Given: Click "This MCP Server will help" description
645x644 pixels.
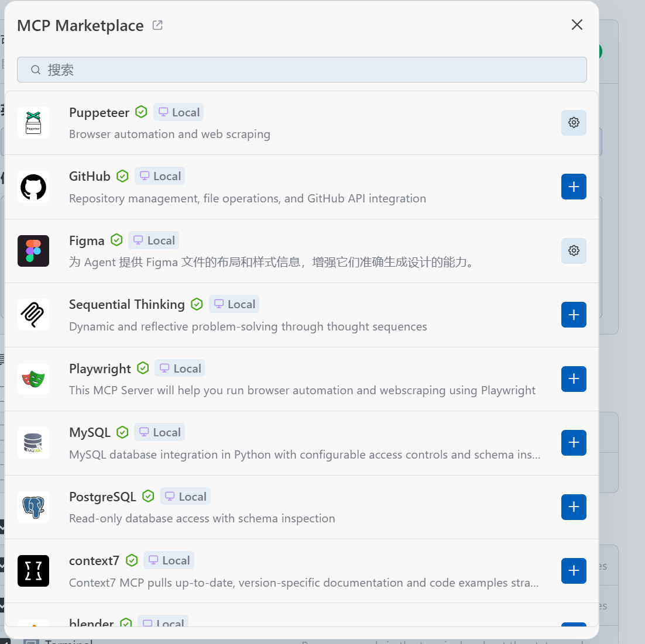Looking at the screenshot, I should pyautogui.click(x=303, y=390).
